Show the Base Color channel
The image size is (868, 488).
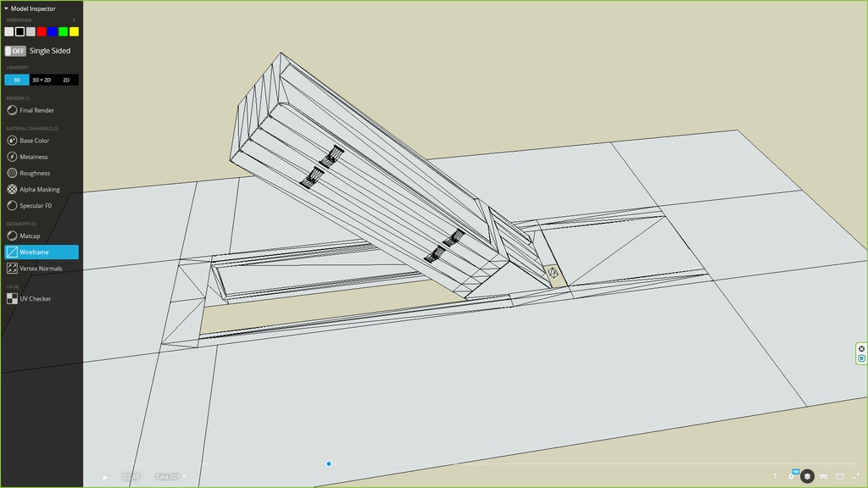[34, 141]
